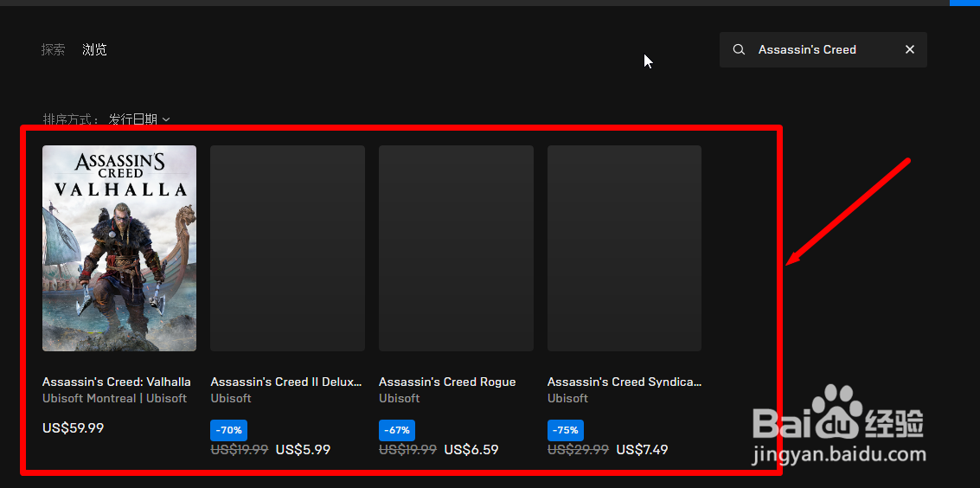Click the struck-through US$29.99 price

pyautogui.click(x=578, y=449)
